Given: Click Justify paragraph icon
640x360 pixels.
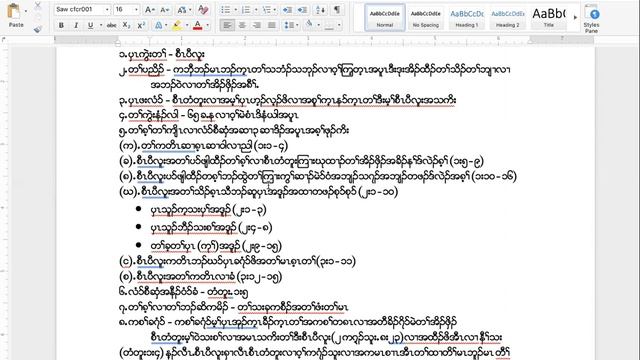Looking at the screenshot, I should [x=271, y=25].
